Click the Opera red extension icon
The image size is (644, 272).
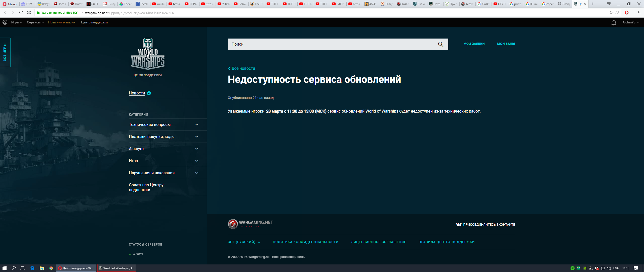(x=627, y=13)
